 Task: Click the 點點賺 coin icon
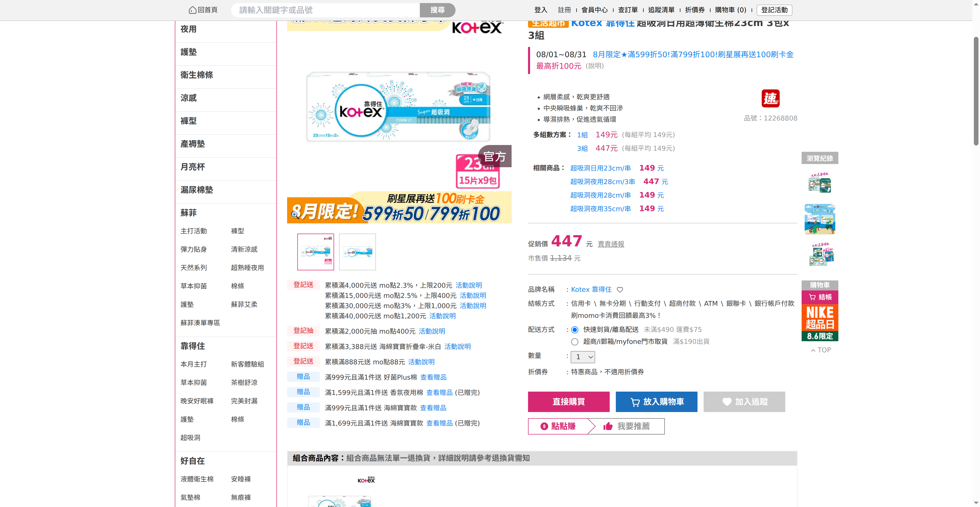tap(544, 426)
